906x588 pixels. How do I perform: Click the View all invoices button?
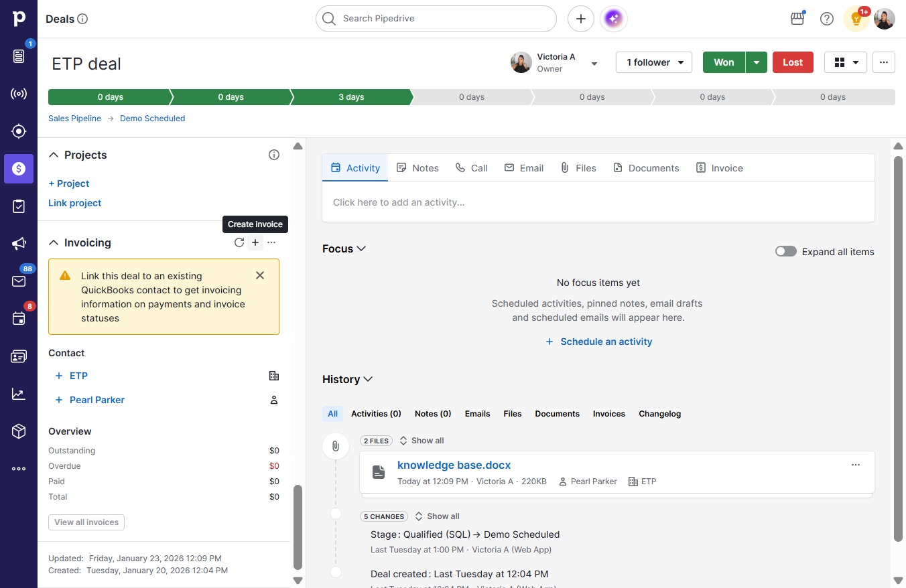click(x=86, y=522)
